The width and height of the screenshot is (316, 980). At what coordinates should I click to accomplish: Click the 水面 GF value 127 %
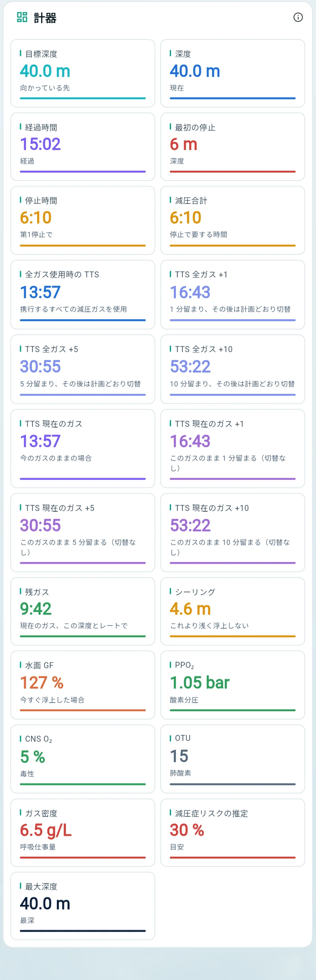(x=42, y=683)
